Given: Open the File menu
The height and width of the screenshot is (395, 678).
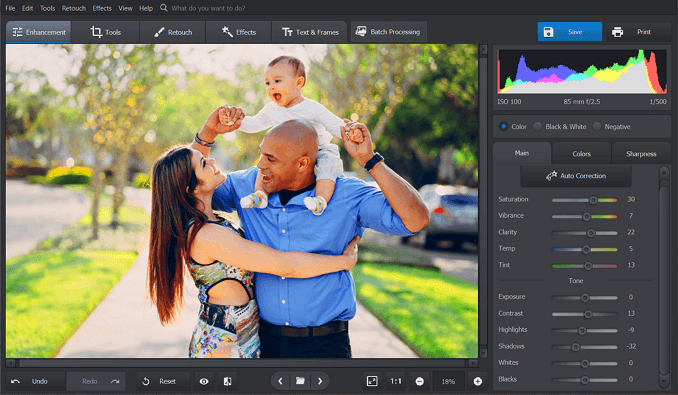Looking at the screenshot, I should pos(10,8).
